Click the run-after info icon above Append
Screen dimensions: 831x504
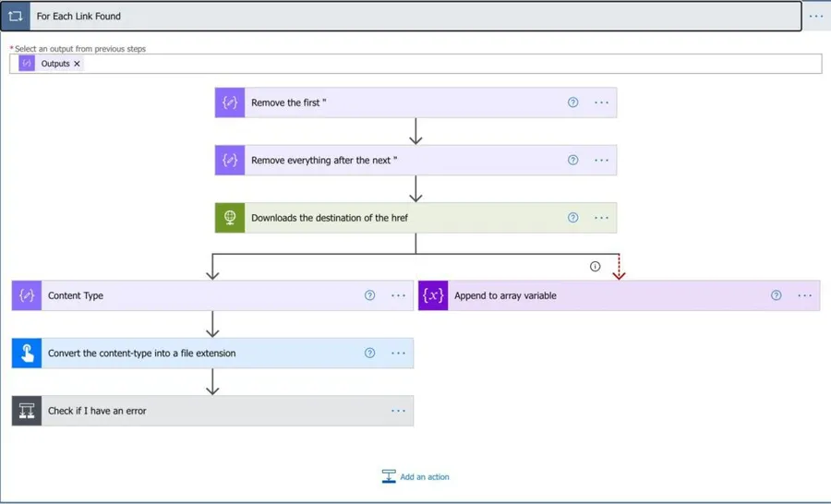tap(595, 267)
